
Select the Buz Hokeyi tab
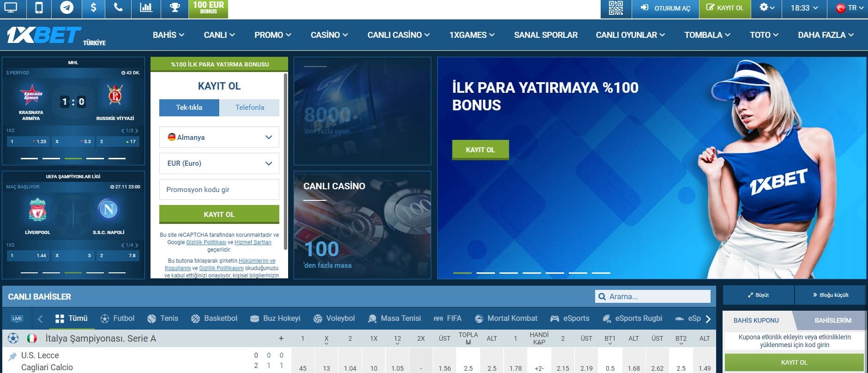(275, 319)
